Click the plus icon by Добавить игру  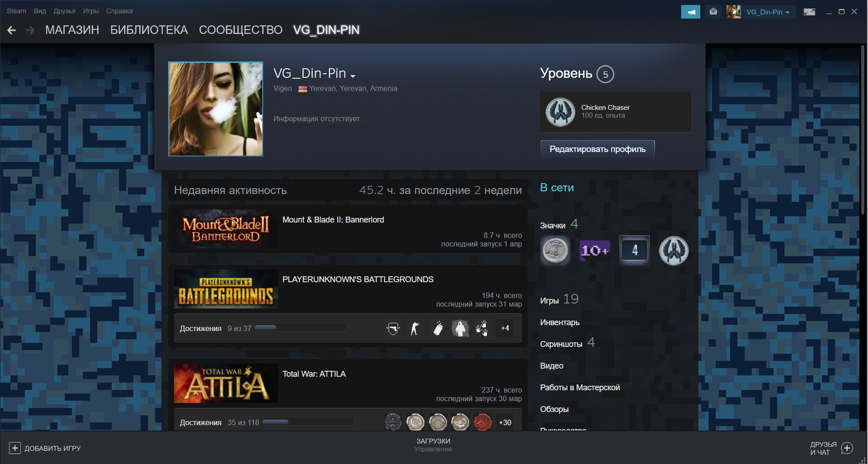tap(14, 448)
